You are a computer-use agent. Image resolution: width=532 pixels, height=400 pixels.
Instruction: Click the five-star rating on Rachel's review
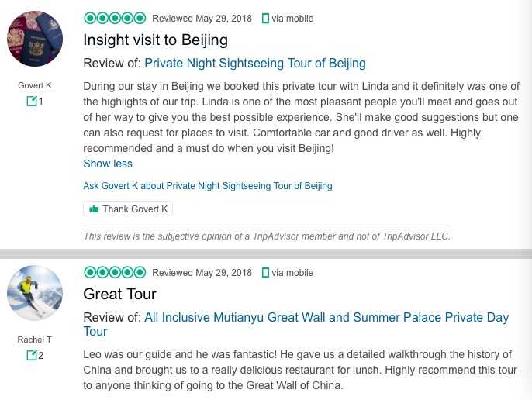pyautogui.click(x=115, y=272)
